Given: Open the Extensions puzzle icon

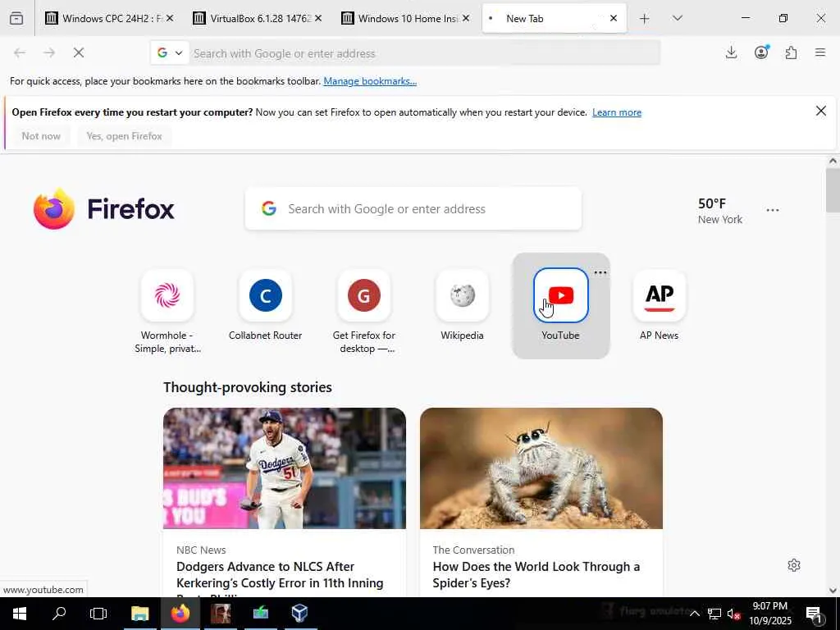Looking at the screenshot, I should pyautogui.click(x=791, y=52).
